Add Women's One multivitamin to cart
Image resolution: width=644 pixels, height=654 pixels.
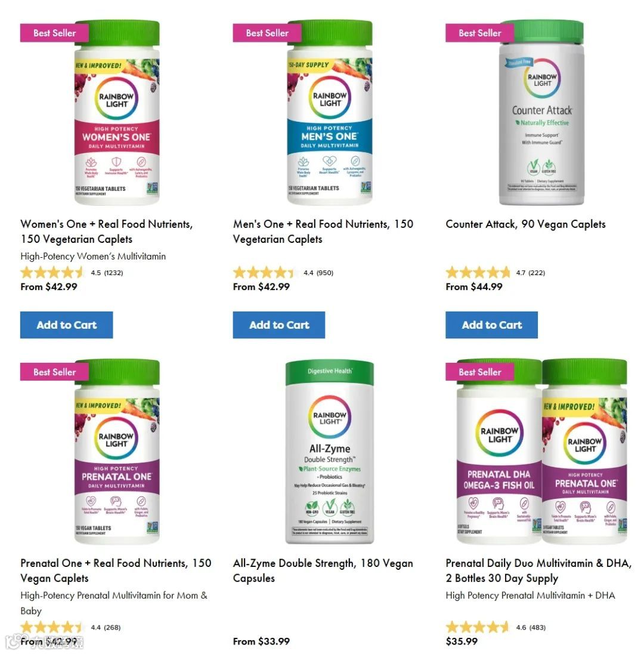point(66,325)
